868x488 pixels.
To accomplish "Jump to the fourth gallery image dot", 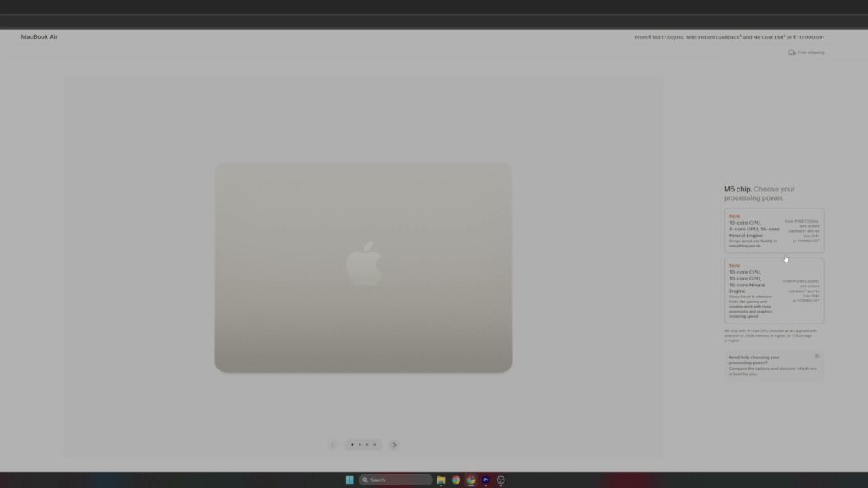I will pos(375,445).
